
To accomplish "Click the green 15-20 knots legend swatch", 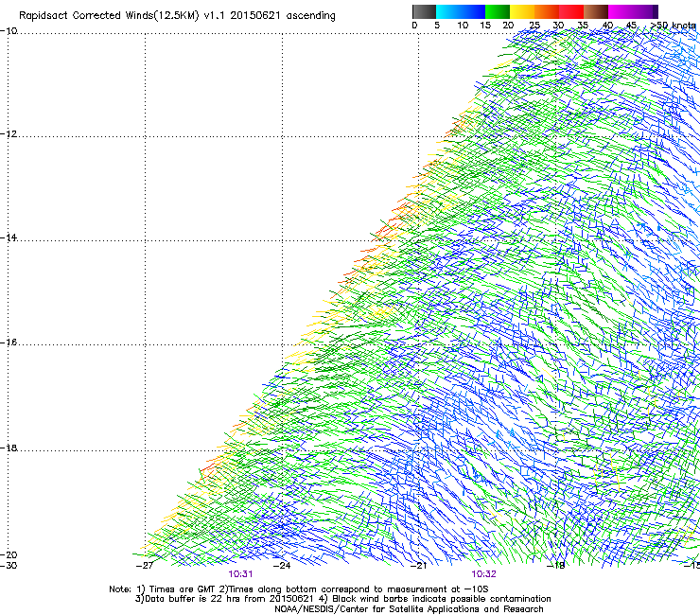I will [x=498, y=11].
